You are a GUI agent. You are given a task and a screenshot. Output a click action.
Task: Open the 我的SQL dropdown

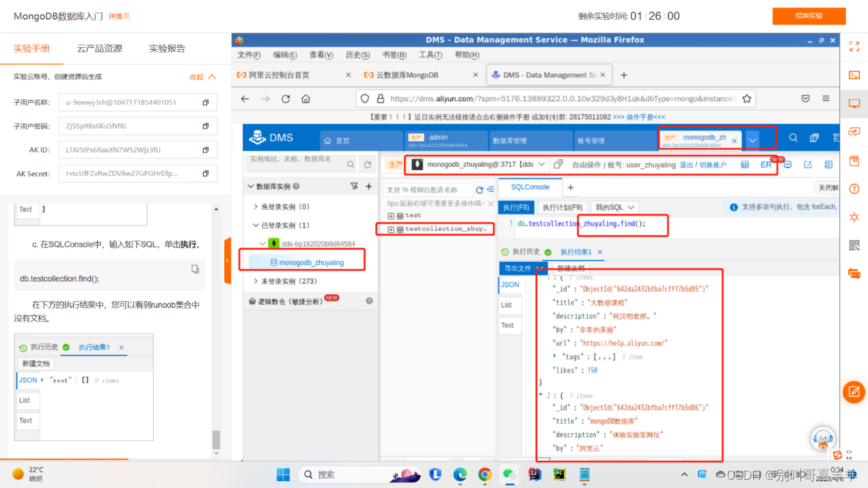point(614,207)
